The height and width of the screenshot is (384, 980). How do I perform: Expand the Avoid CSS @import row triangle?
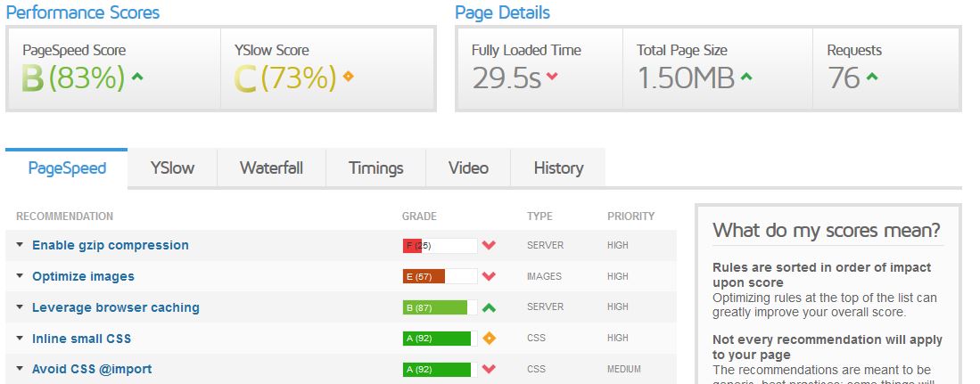pyautogui.click(x=20, y=369)
